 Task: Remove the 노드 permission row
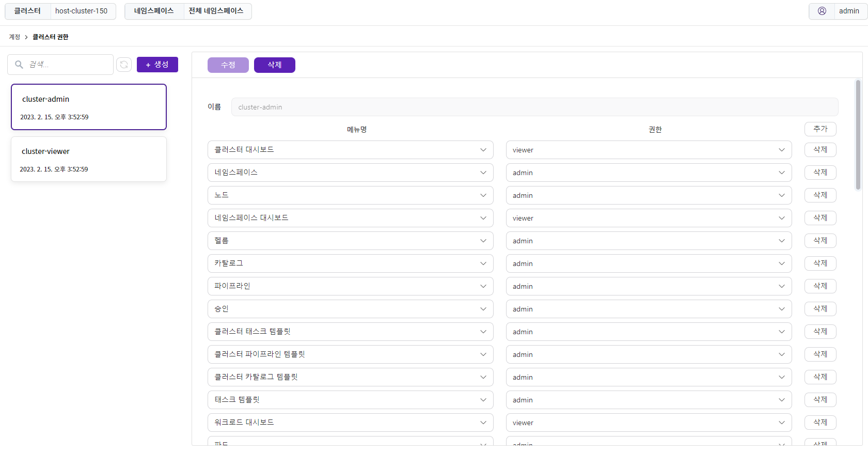tap(820, 195)
